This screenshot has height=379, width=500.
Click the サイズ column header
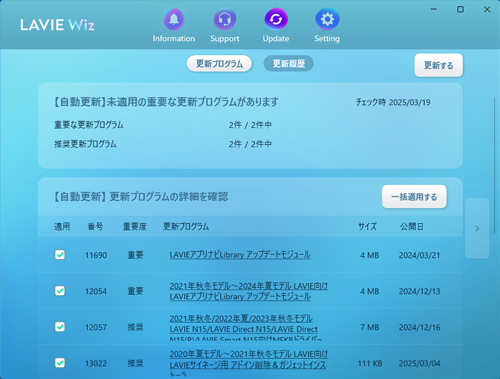coord(367,227)
